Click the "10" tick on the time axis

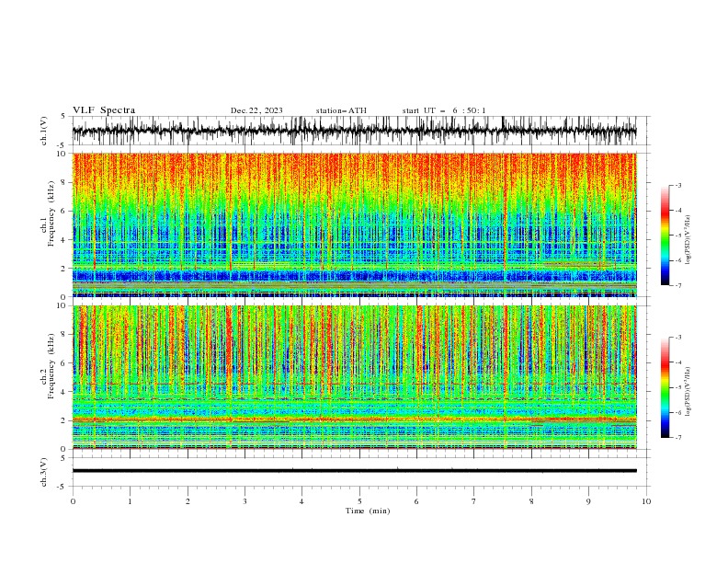(x=646, y=501)
